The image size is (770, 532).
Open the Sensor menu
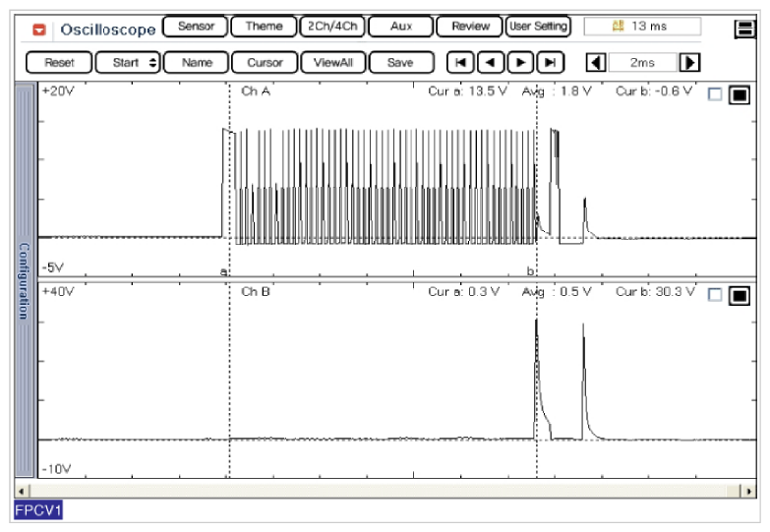point(196,27)
